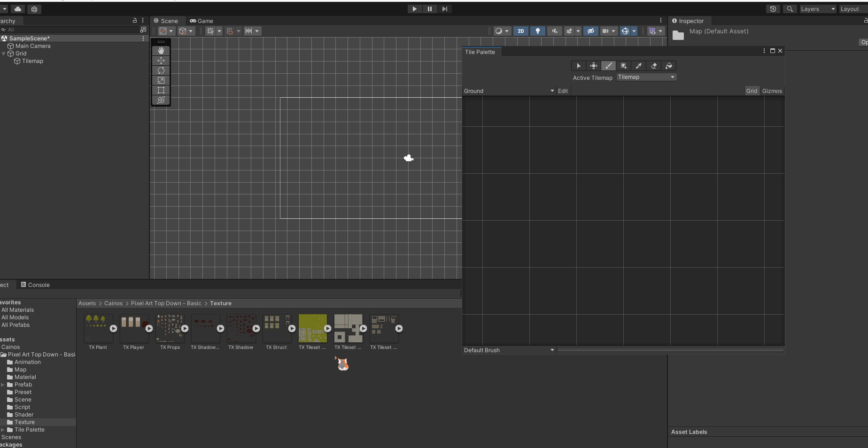Expand TX Plant texture sub-assets
868x448 pixels.
(x=113, y=329)
